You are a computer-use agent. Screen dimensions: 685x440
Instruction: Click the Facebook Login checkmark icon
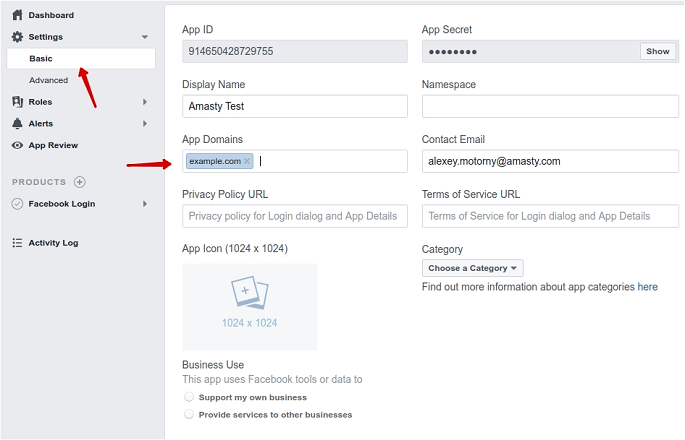pos(17,204)
